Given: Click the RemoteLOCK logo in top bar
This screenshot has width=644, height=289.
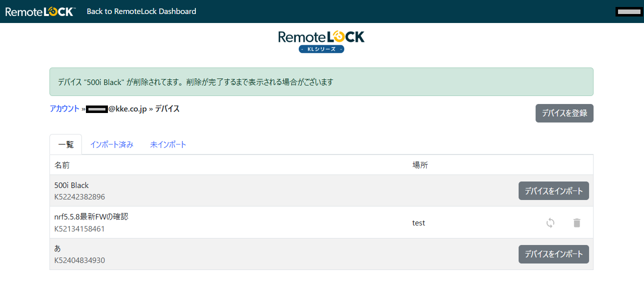Looking at the screenshot, I should tap(40, 11).
